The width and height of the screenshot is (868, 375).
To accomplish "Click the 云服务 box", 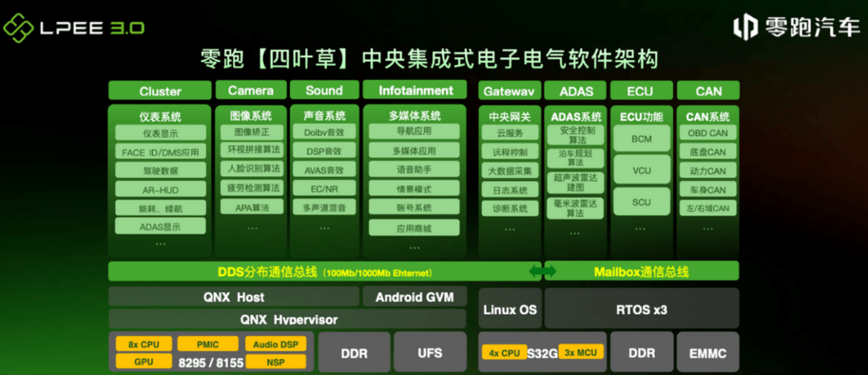I will pyautogui.click(x=510, y=133).
